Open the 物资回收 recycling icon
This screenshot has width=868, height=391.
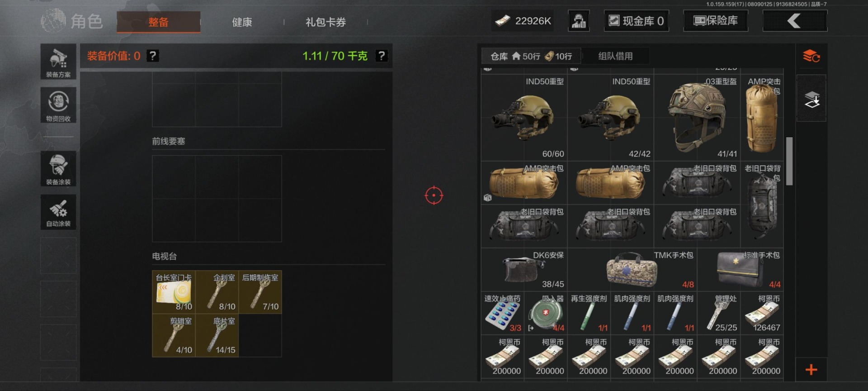point(58,105)
